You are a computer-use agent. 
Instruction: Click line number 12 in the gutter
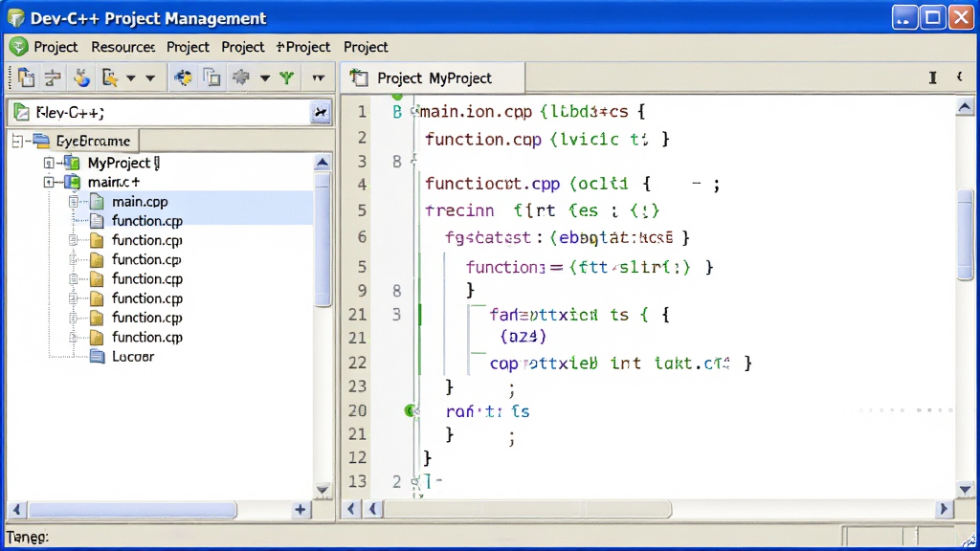(x=357, y=458)
